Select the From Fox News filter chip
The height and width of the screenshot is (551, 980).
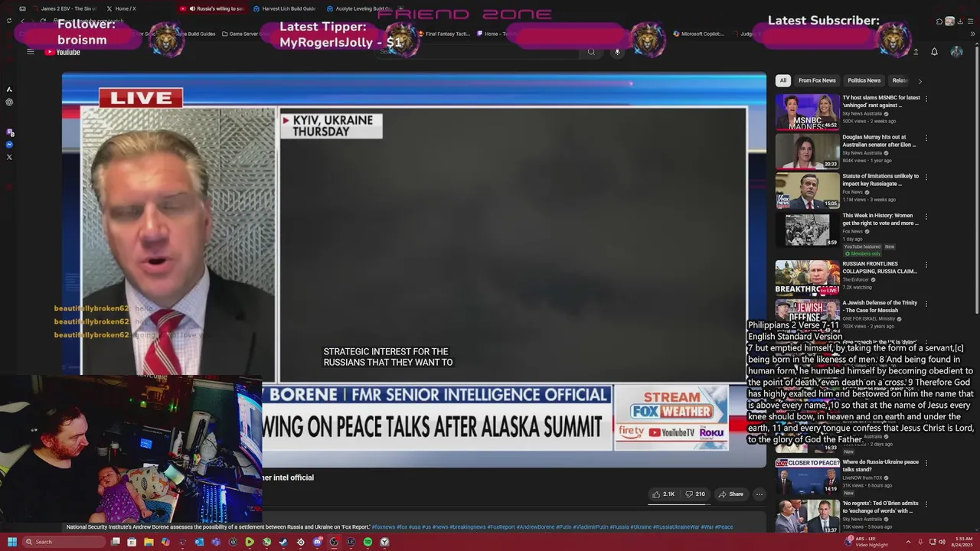tap(817, 80)
